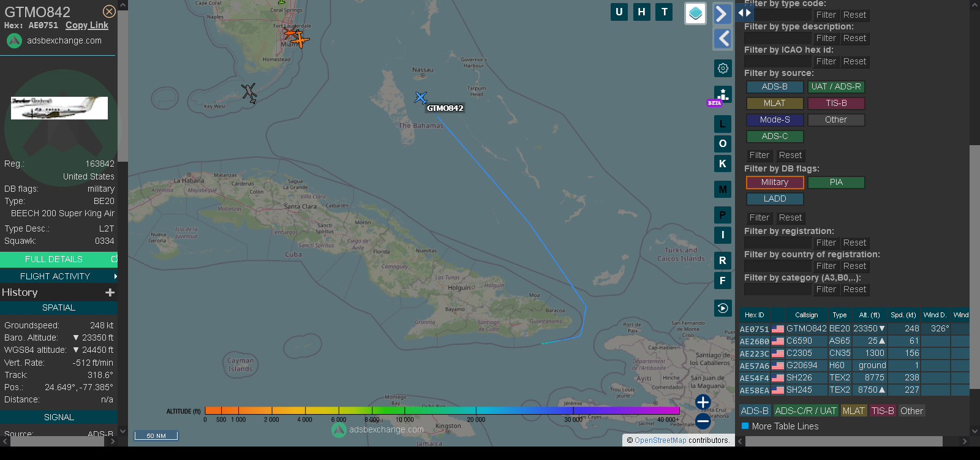Open the OpenStreetMap contributors link

pos(660,440)
